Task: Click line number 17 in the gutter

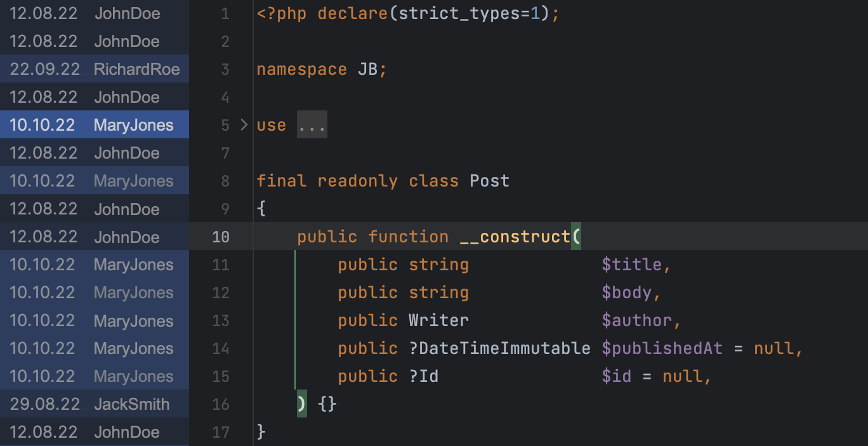Action: coord(220,431)
